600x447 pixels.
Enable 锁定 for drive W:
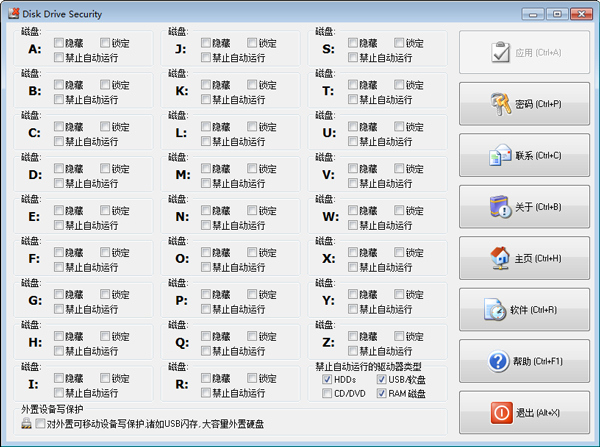[x=399, y=210]
